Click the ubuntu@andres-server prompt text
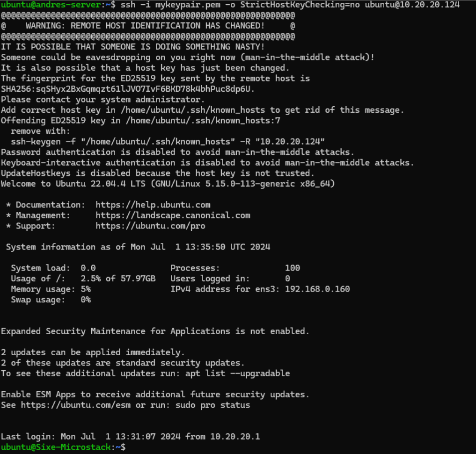 tap(51, 5)
